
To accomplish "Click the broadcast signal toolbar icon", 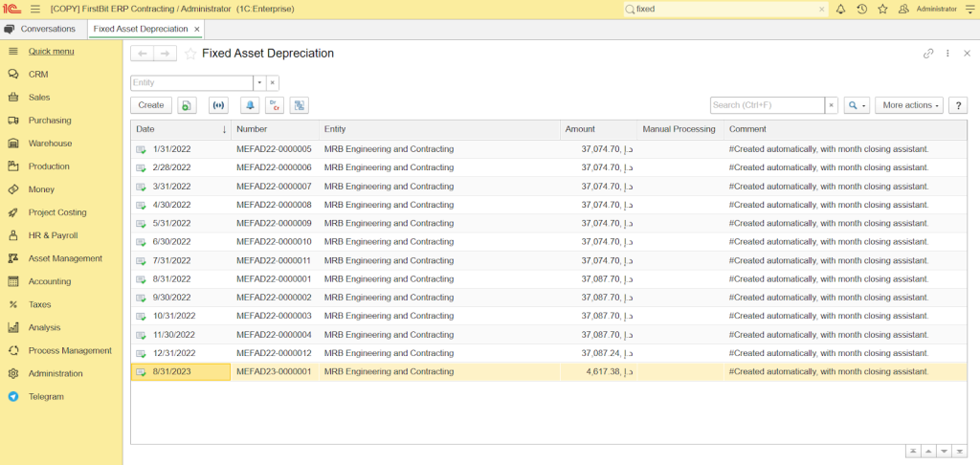I will point(218,105).
